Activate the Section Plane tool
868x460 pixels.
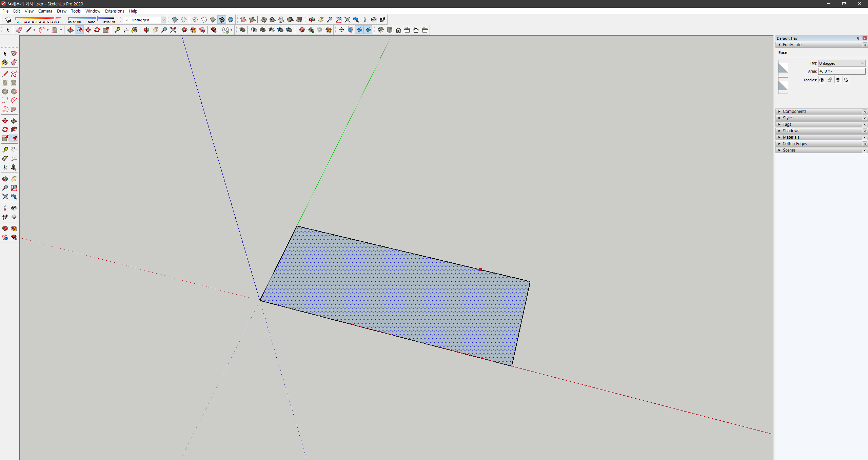14,217
